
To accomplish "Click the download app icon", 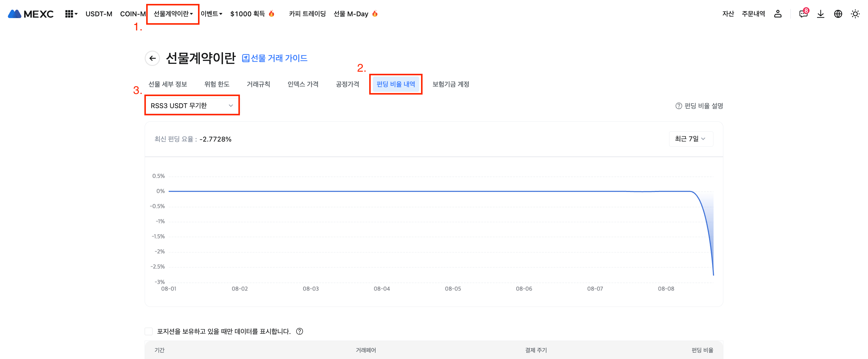I will click(x=820, y=14).
